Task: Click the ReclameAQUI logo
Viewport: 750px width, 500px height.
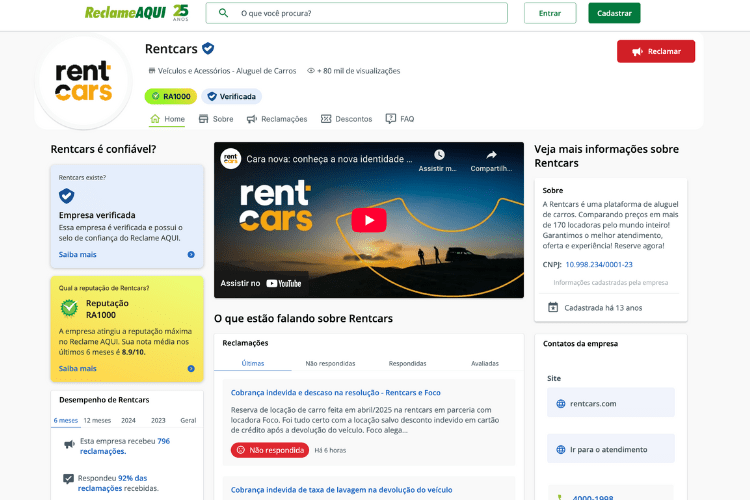Action: click(x=137, y=12)
